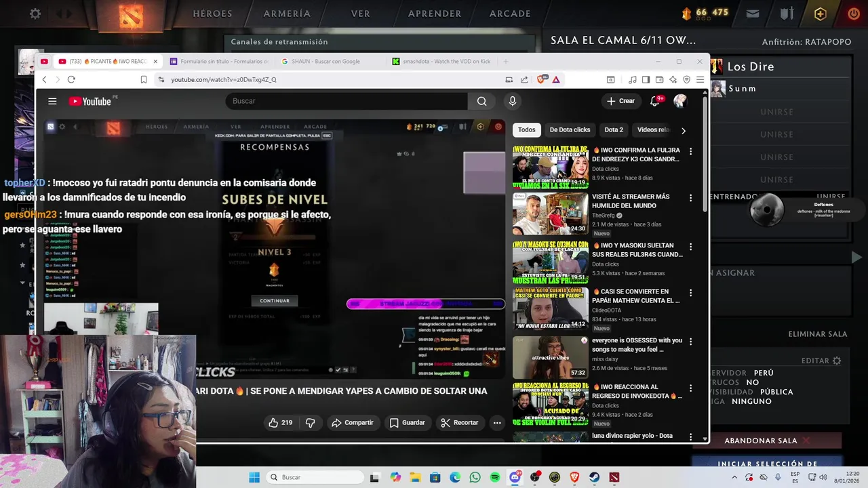Click the Crear button on YouTube
The width and height of the screenshot is (868, 488).
(620, 101)
